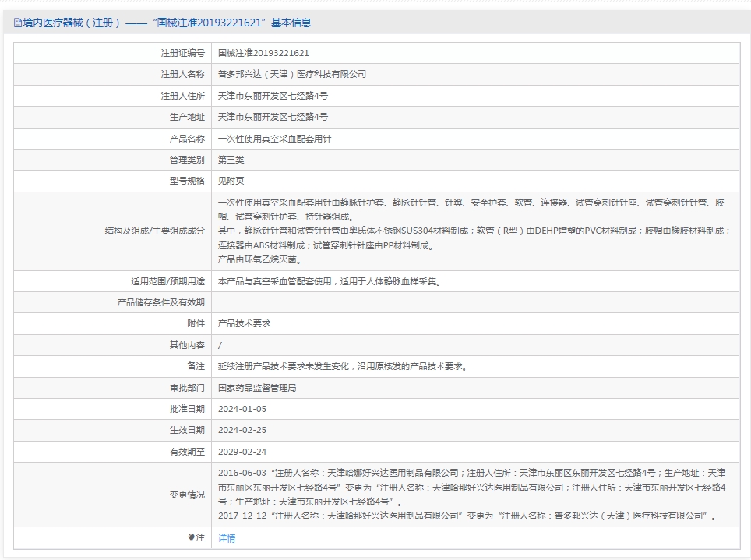
Task: Click the 生产地址 label
Action: pyautogui.click(x=187, y=117)
